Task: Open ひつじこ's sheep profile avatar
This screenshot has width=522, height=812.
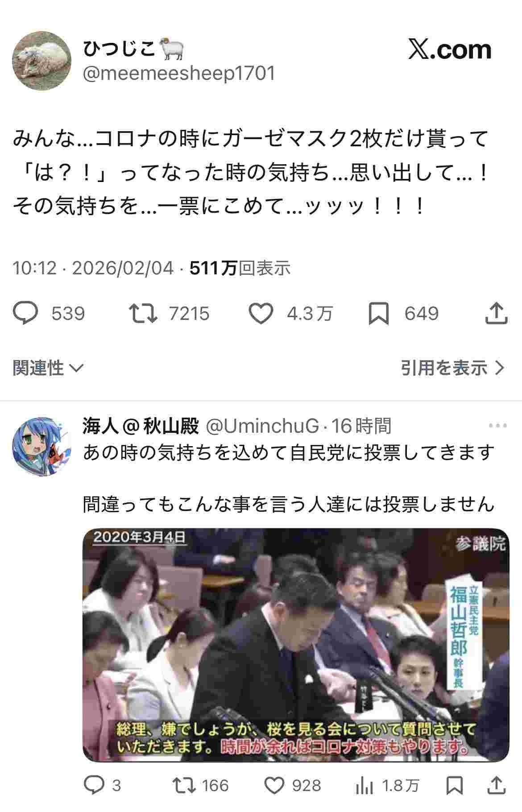Action: (x=41, y=61)
